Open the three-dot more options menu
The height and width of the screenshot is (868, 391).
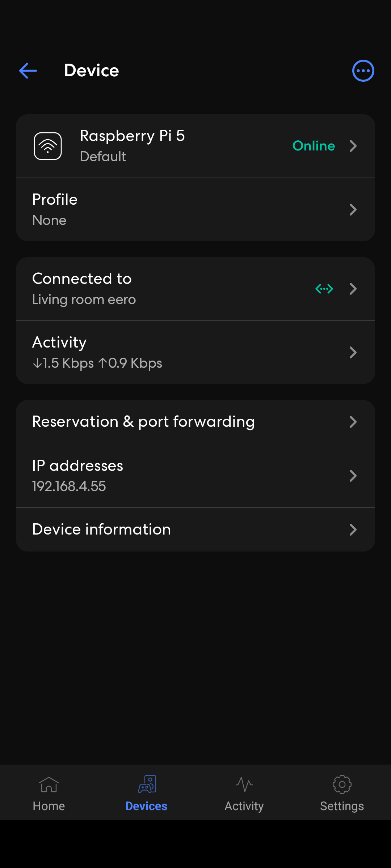[363, 71]
